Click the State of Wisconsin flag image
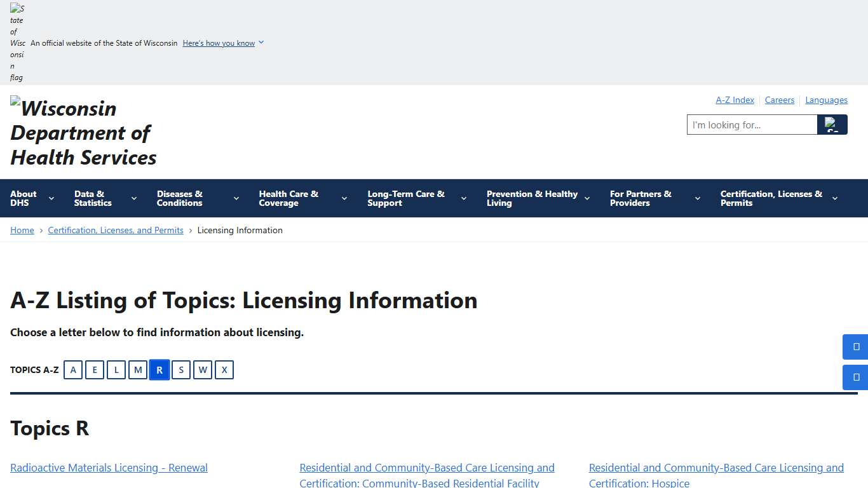 pos(17,43)
